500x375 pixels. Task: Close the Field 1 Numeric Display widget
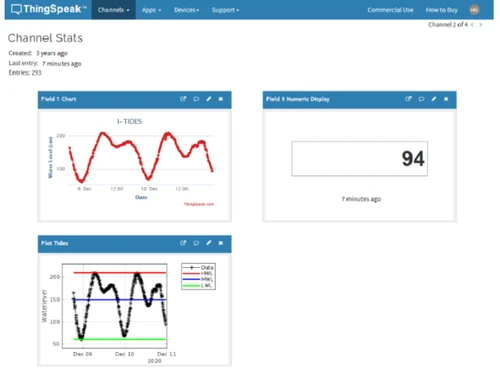coord(446,99)
